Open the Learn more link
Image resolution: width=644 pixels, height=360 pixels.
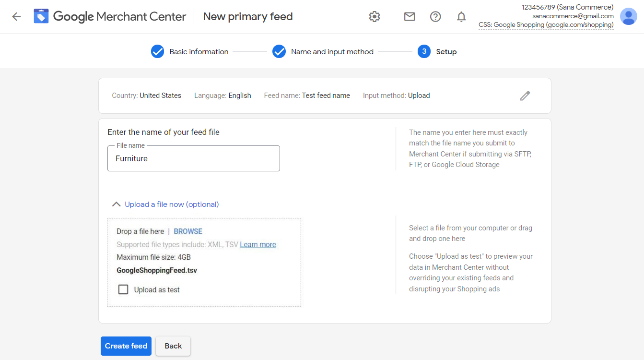(x=258, y=244)
